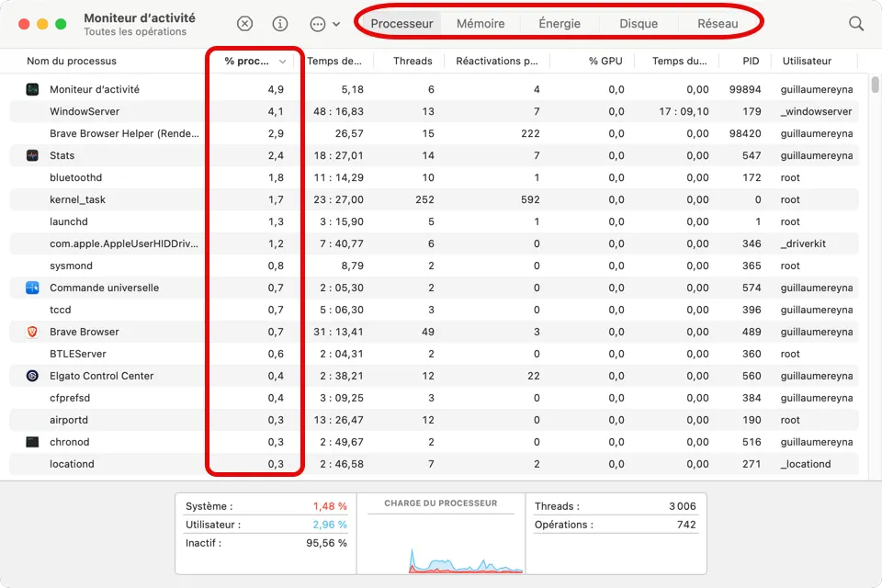The width and height of the screenshot is (882, 588).
Task: Toggle sort chevron on % proc column
Action: coord(282,62)
